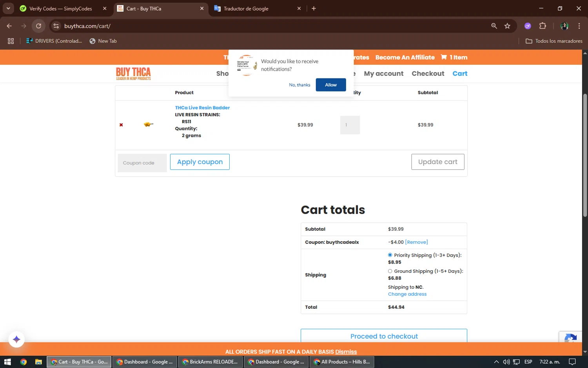Screen dimensions: 588x368
Task: Close the Traductor de Google tab
Action: tap(299, 8)
